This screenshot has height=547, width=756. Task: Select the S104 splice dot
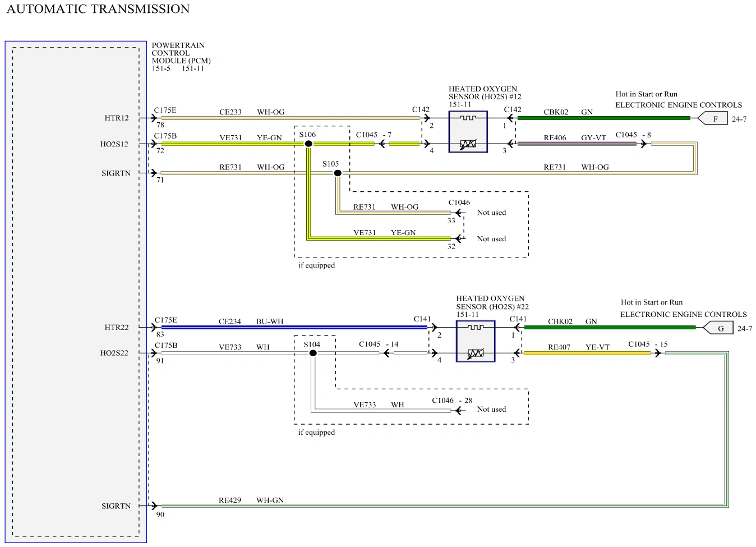[x=313, y=353]
